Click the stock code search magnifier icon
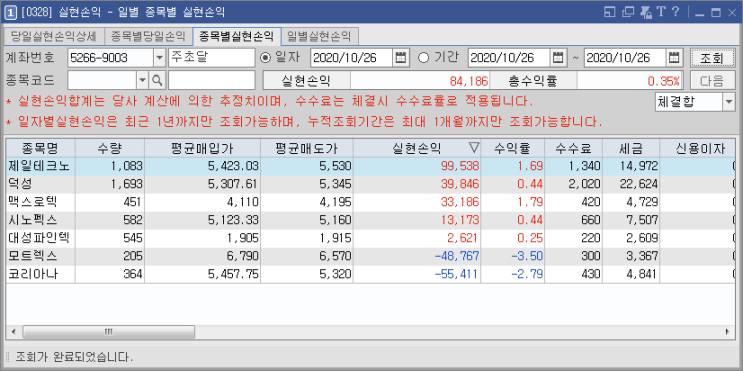The width and height of the screenshot is (743, 371). (x=157, y=80)
